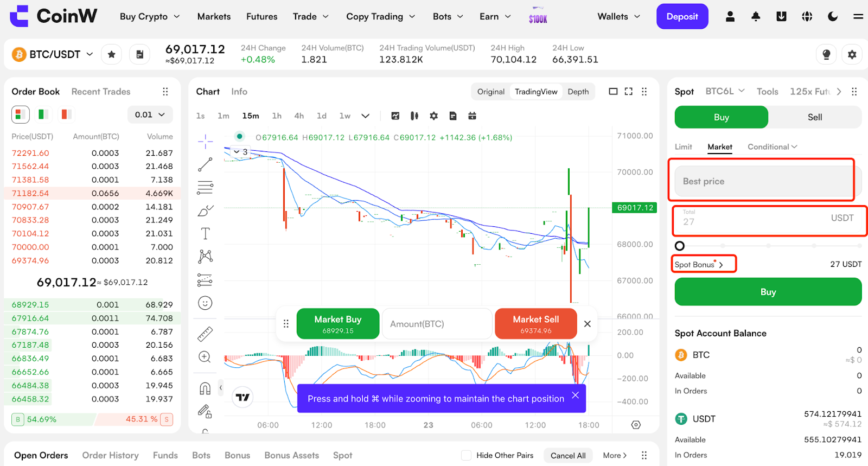The width and height of the screenshot is (868, 466).
Task: Select the trend line drawing tool
Action: (x=205, y=164)
